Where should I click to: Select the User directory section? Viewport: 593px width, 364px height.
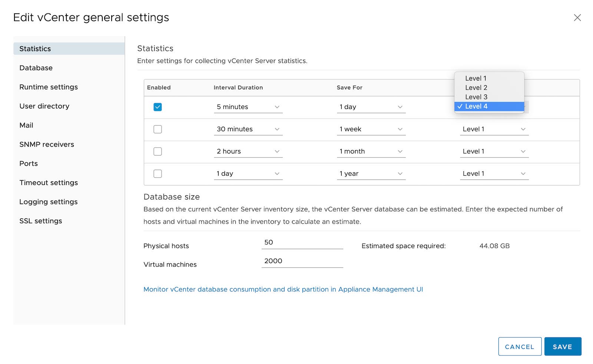pyautogui.click(x=44, y=106)
